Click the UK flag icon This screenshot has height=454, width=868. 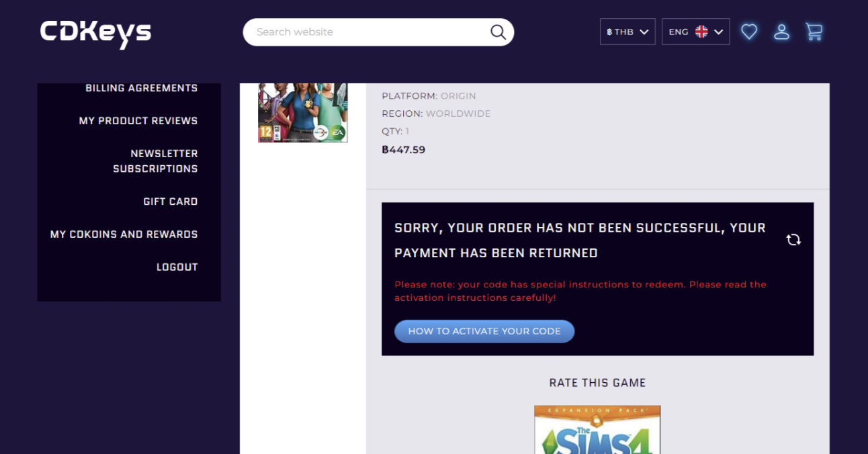(x=701, y=32)
